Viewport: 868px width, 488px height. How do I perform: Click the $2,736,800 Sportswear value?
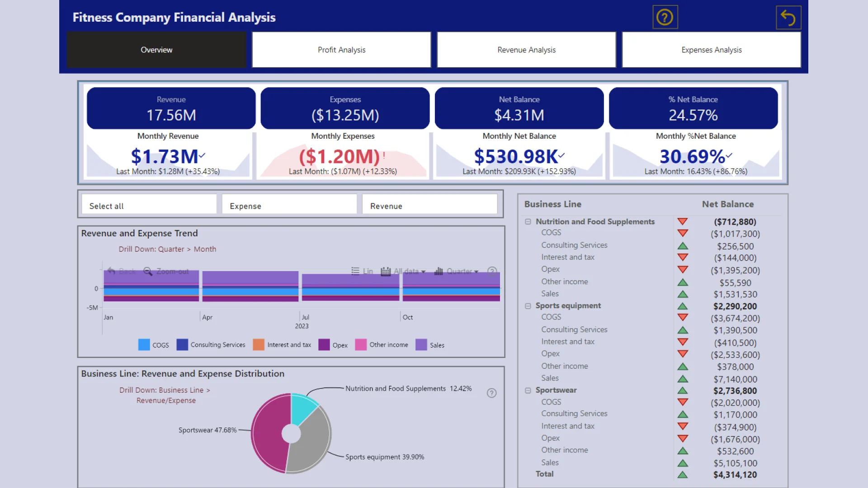click(x=735, y=391)
